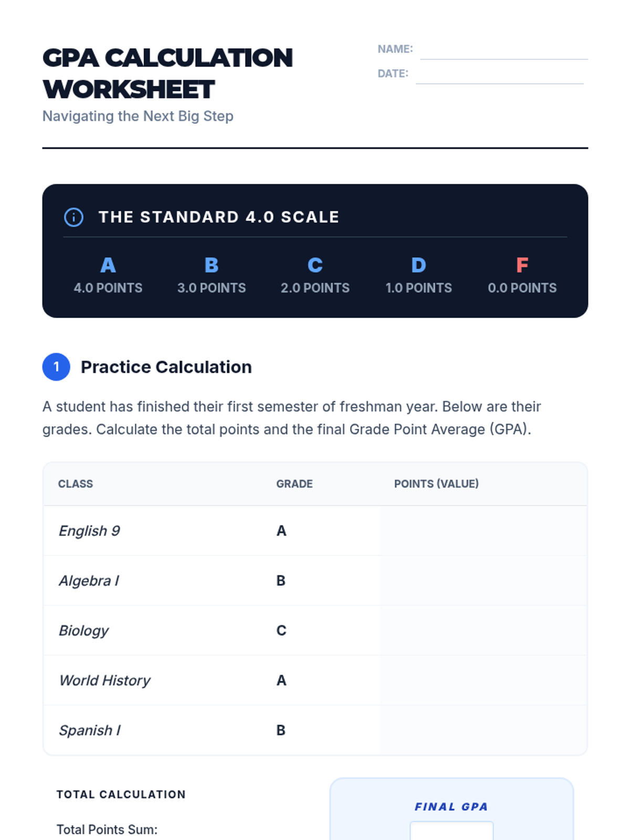Screen dimensions: 630x840
Task: Click the Total Points Sum label
Action: tap(107, 829)
